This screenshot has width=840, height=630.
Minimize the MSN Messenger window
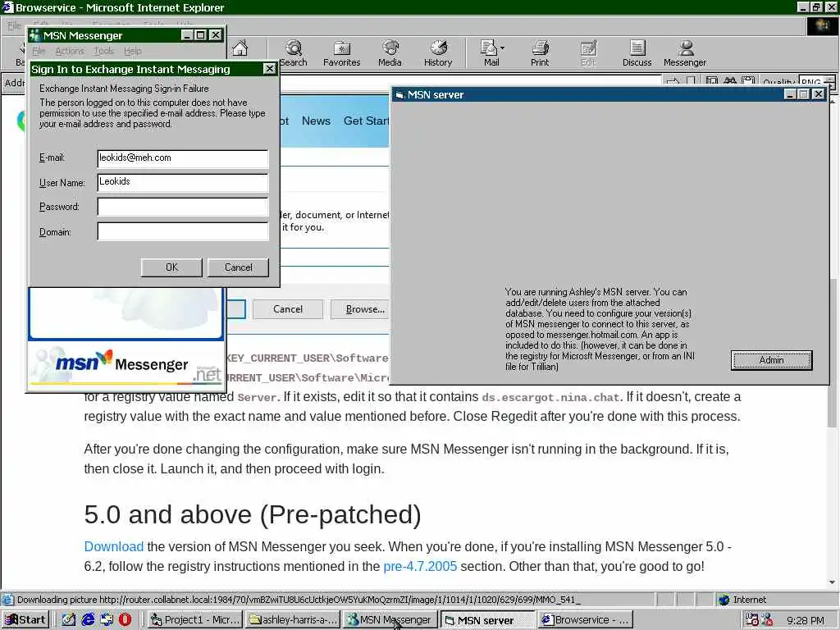coord(186,35)
